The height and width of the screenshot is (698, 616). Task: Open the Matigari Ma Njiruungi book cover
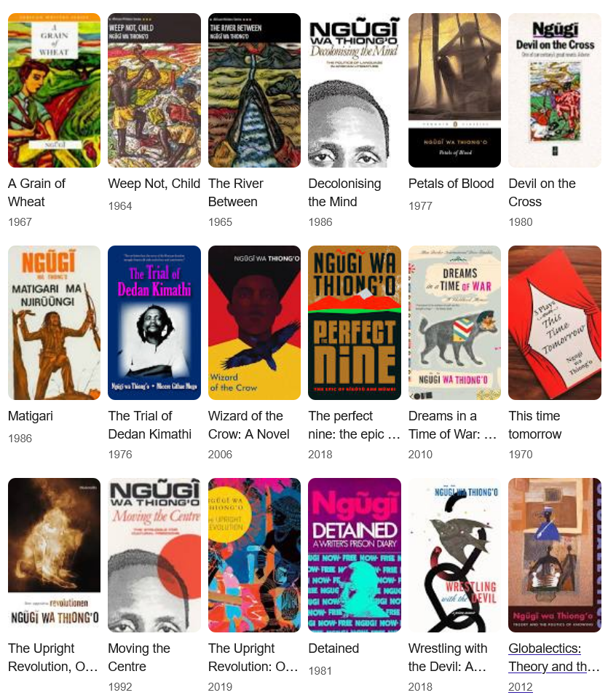point(55,323)
